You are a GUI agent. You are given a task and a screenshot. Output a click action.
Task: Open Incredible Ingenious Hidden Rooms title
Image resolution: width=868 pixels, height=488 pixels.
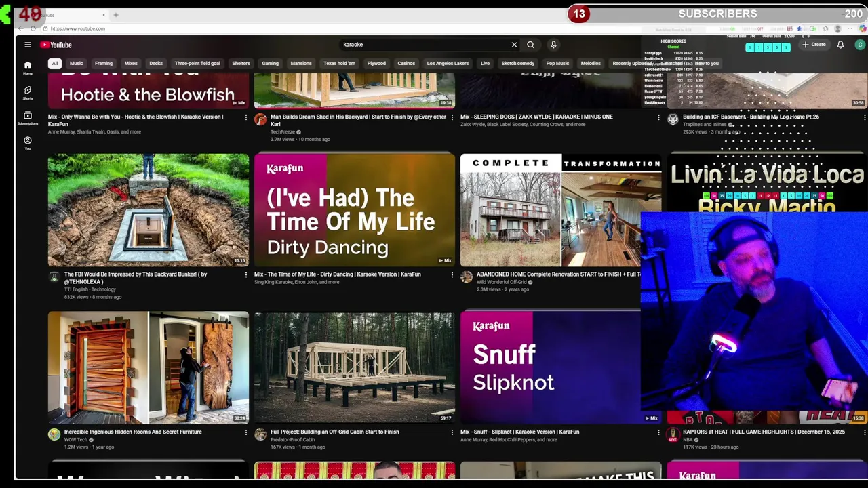tap(133, 432)
